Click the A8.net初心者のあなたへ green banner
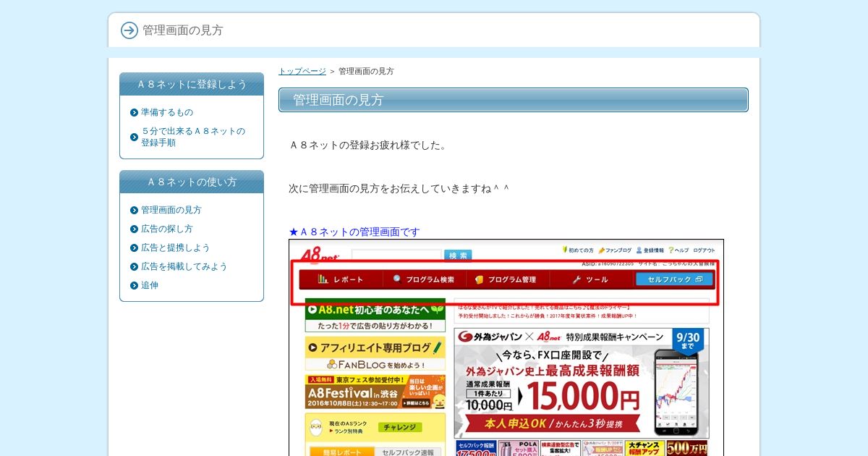The width and height of the screenshot is (868, 456). click(375, 315)
